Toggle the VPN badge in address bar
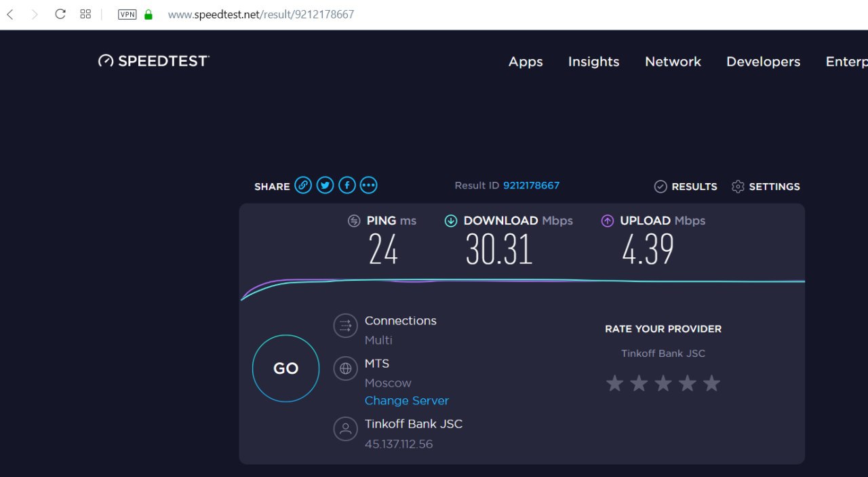 127,14
